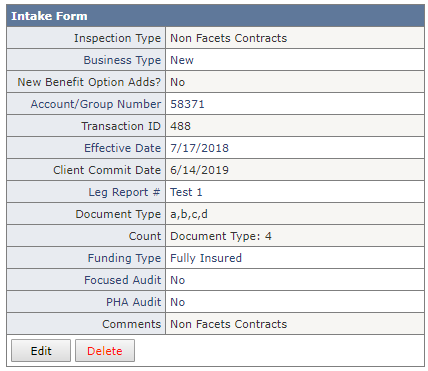428x371 pixels.
Task: Click the PHA Audit value No
Action: pyautogui.click(x=178, y=302)
